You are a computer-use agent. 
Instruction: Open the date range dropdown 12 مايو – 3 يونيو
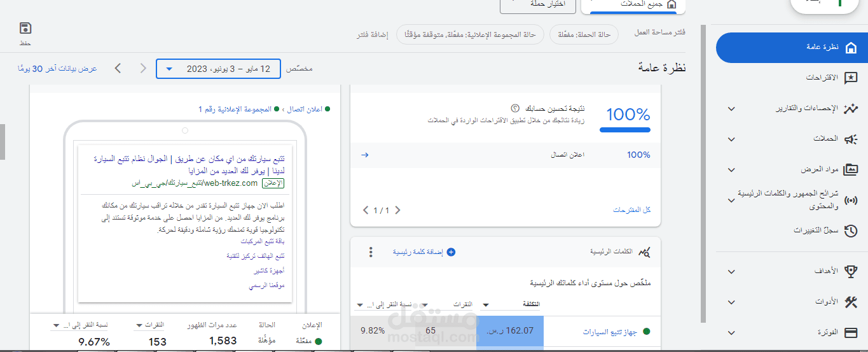coord(218,69)
